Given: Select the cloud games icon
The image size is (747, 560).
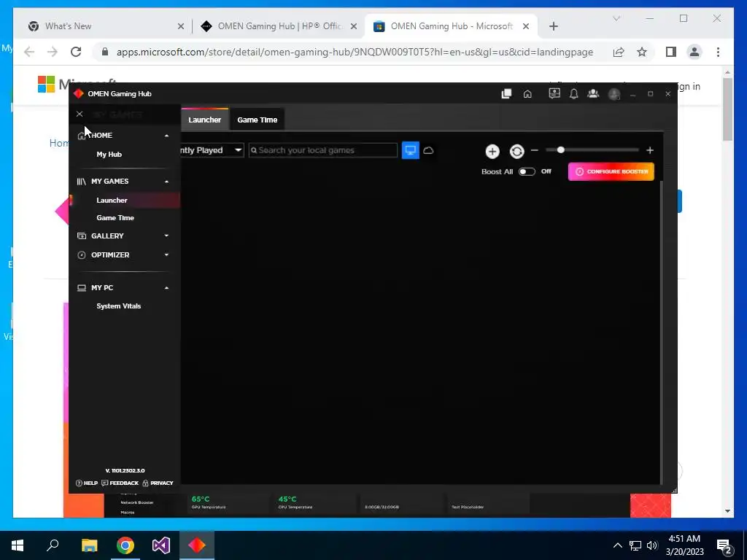Looking at the screenshot, I should (x=428, y=150).
